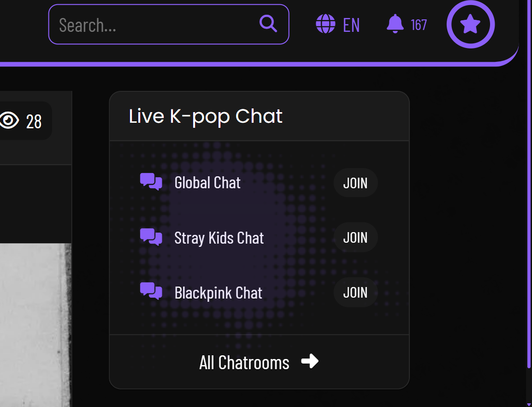Join the Stray Kids Chat room
The image size is (532, 407).
click(x=355, y=238)
